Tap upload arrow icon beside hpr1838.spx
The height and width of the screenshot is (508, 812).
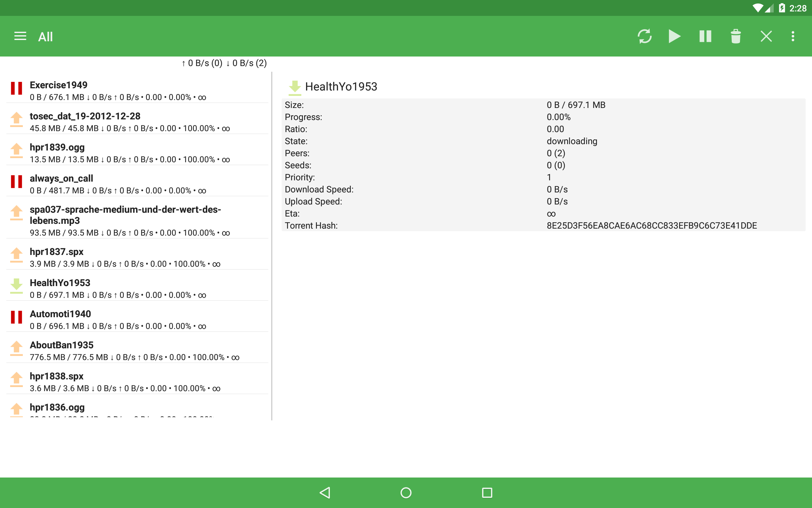pos(16,379)
